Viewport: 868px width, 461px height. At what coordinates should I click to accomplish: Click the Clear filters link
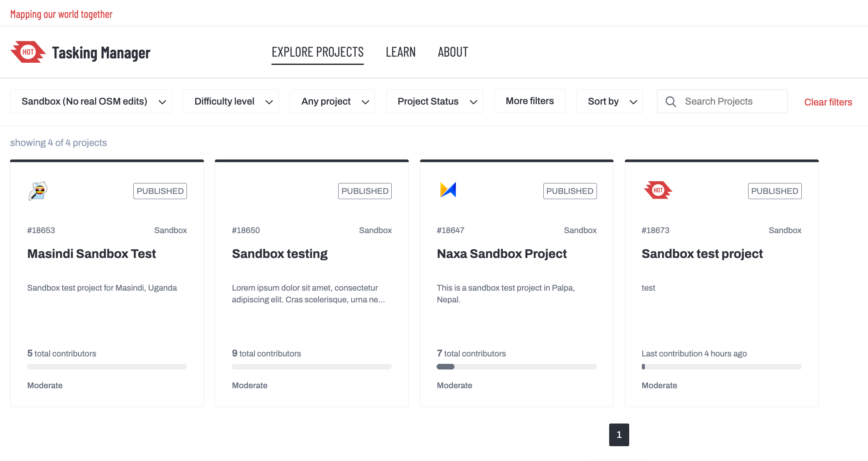[828, 102]
